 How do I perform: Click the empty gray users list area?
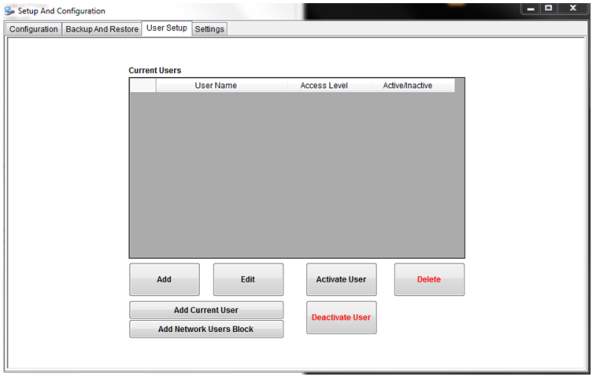pyautogui.click(x=296, y=175)
